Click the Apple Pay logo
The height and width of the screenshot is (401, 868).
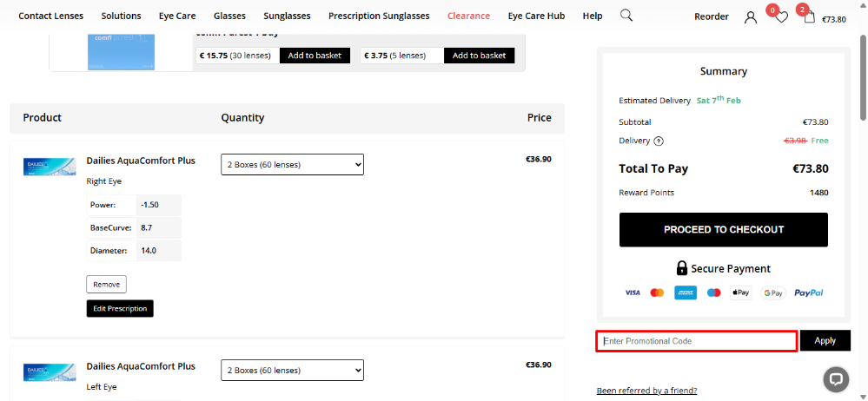[x=740, y=293]
